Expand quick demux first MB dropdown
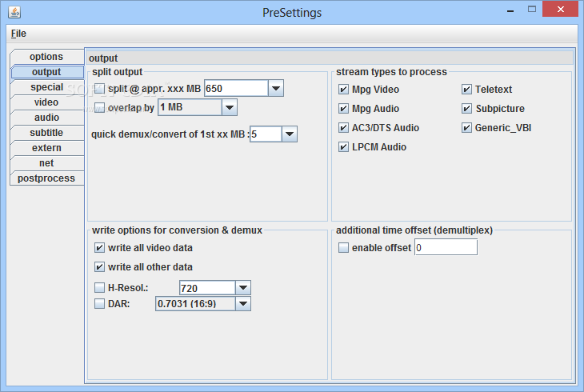The width and height of the screenshot is (584, 392). [290, 134]
